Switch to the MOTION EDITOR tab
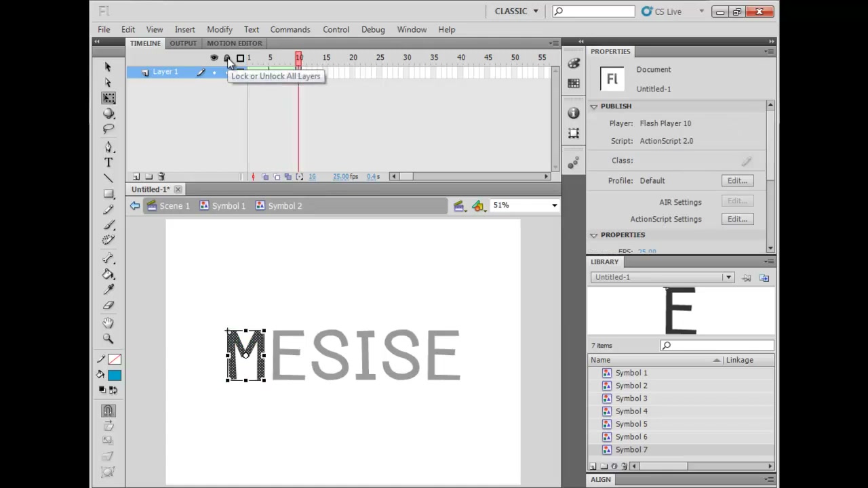 coord(235,43)
